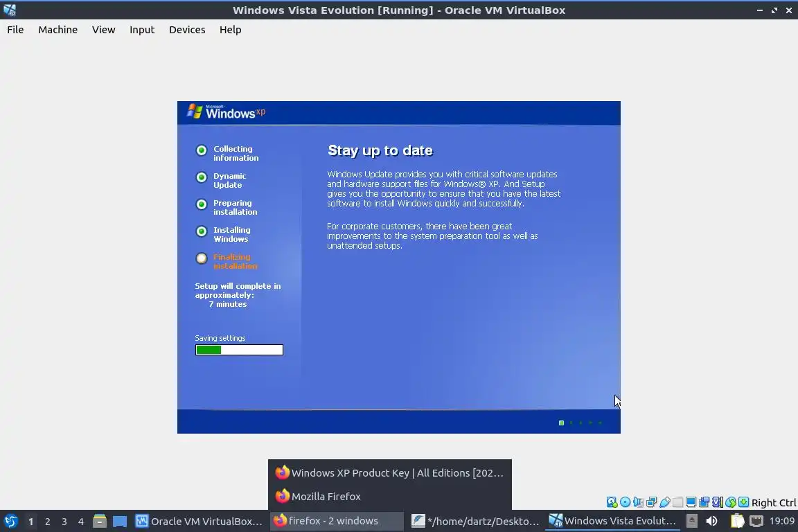Image resolution: width=798 pixels, height=532 pixels.
Task: Click the '7 minutes' remaining time text
Action: tap(227, 304)
